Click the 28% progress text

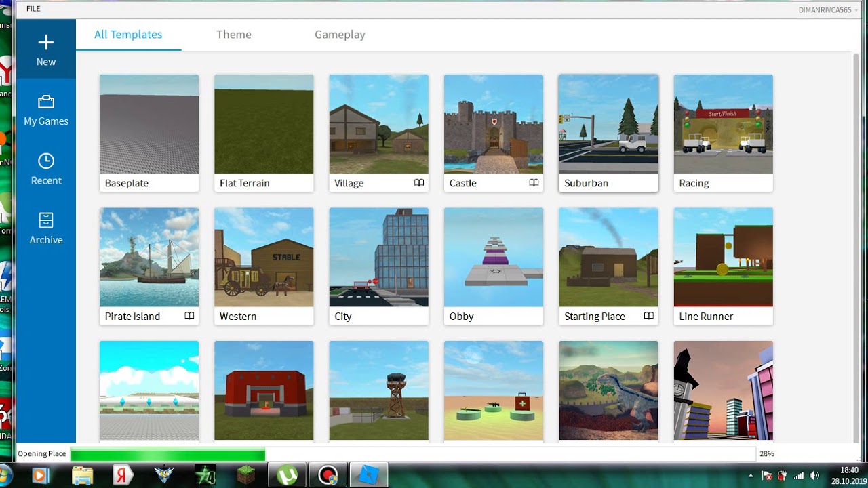click(766, 454)
